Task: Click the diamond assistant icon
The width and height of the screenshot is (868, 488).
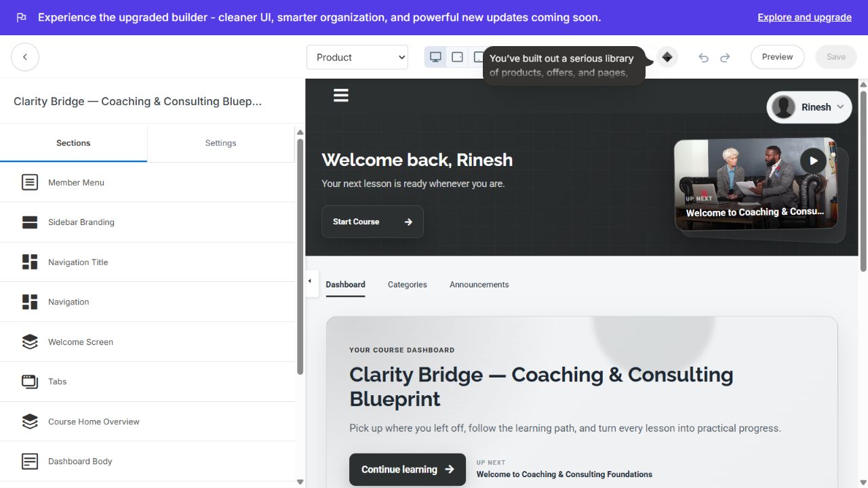Action: coord(667,57)
